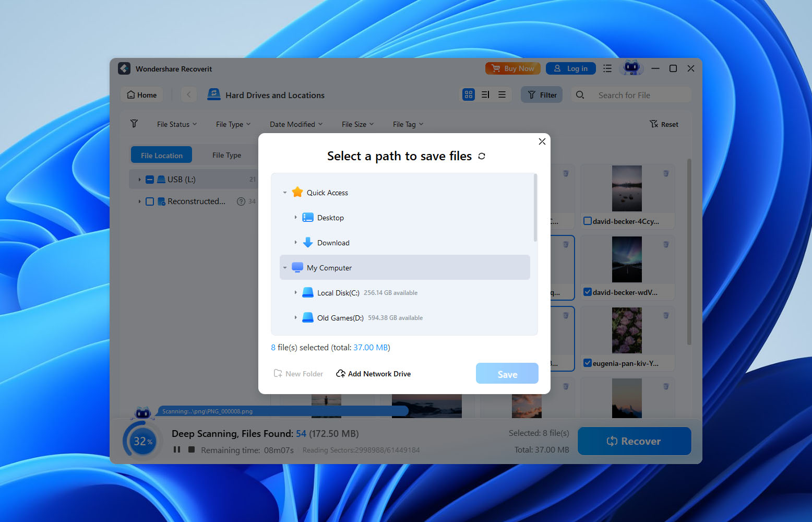Select Old Games(D:) drive
Image resolution: width=812 pixels, height=522 pixels.
pyautogui.click(x=340, y=318)
